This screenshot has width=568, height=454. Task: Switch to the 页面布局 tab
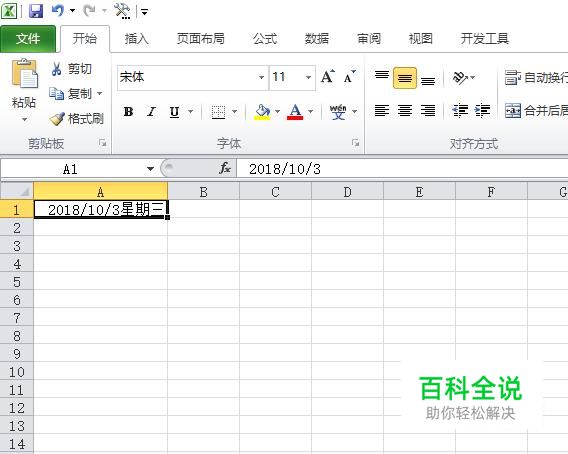(x=200, y=38)
